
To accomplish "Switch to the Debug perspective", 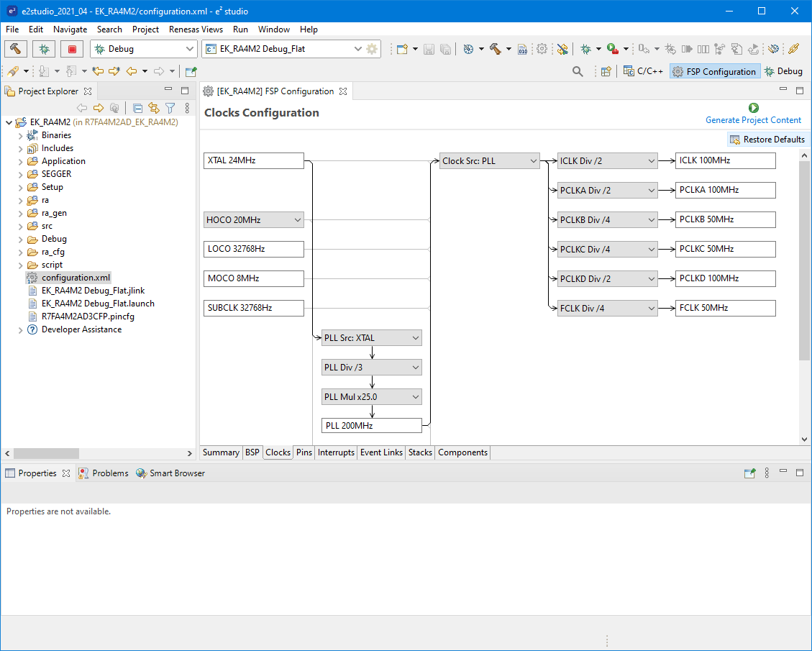I will click(784, 71).
